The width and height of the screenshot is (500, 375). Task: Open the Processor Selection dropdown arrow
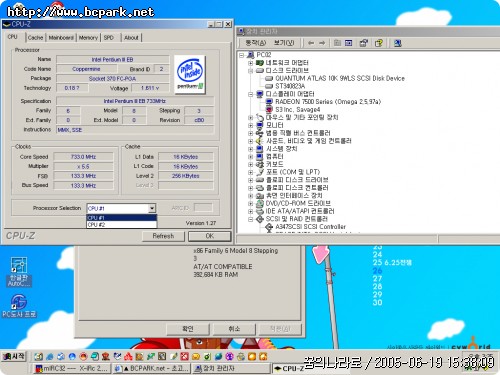152,208
